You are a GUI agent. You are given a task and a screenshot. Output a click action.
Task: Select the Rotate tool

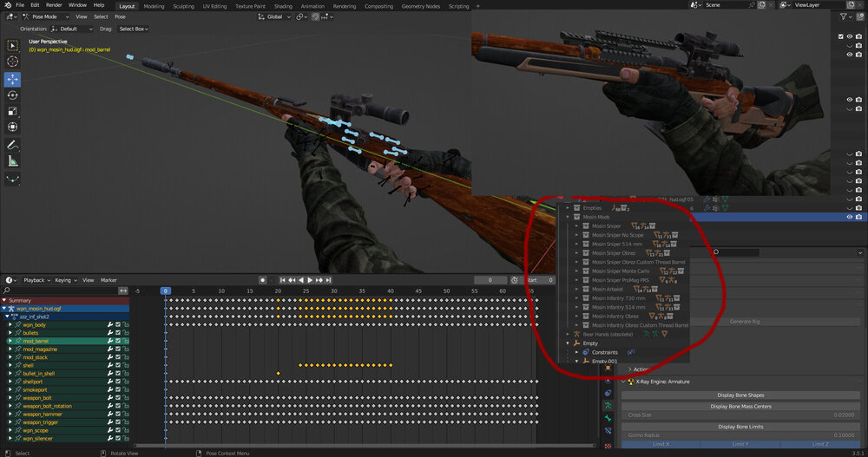(x=13, y=95)
